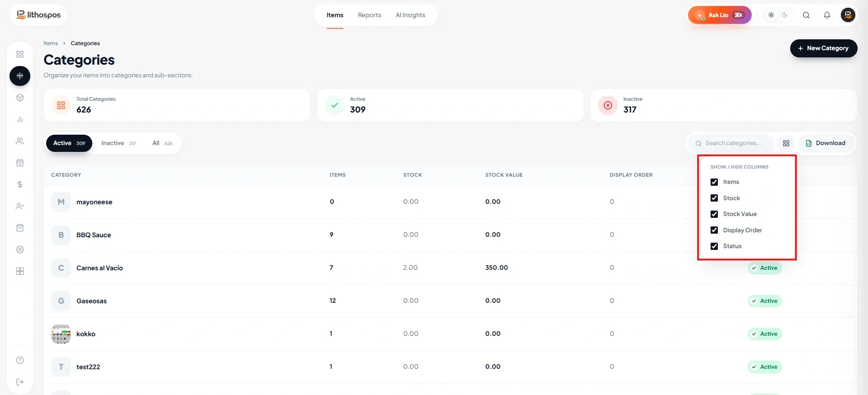Screen dimensions: 868x395
Task: Open the Gaseosas category row
Action: coord(450,301)
